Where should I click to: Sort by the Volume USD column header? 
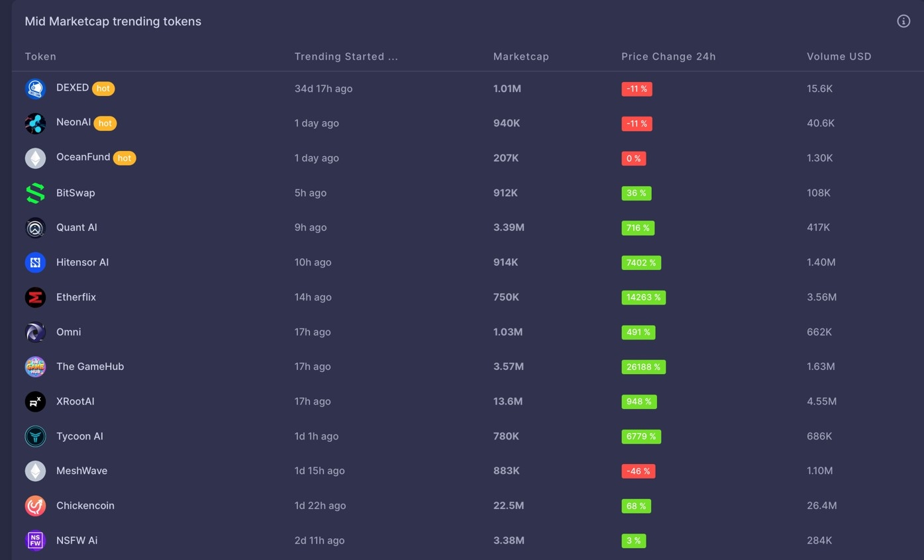(839, 57)
